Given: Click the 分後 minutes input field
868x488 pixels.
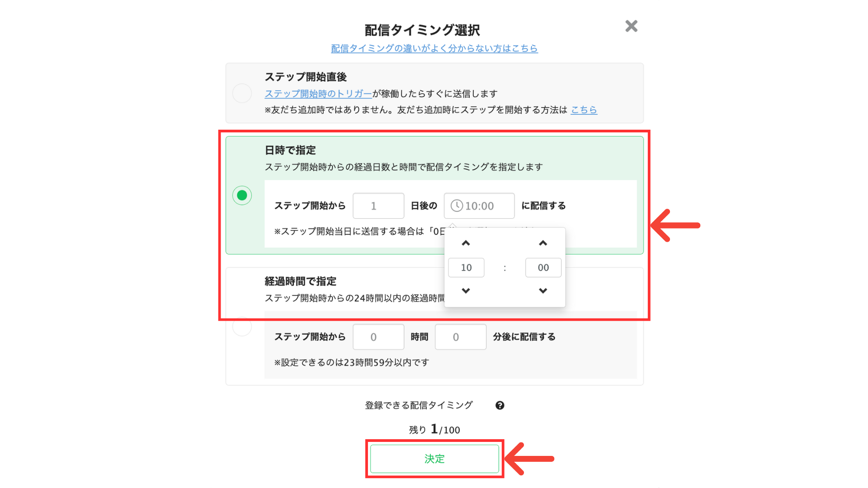Looking at the screenshot, I should 460,337.
